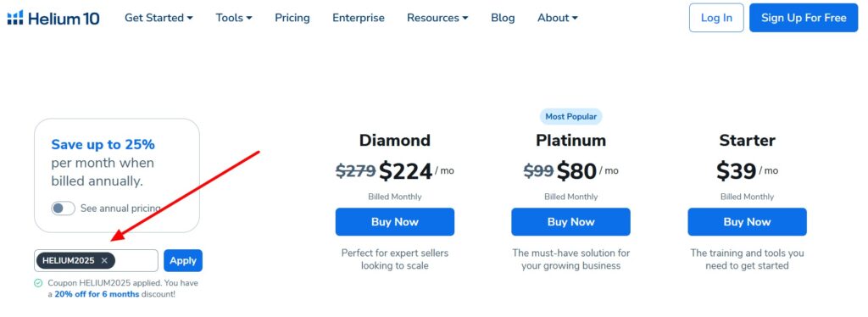Image resolution: width=868 pixels, height=317 pixels.
Task: Open the Resources dropdown menu
Action: (437, 18)
